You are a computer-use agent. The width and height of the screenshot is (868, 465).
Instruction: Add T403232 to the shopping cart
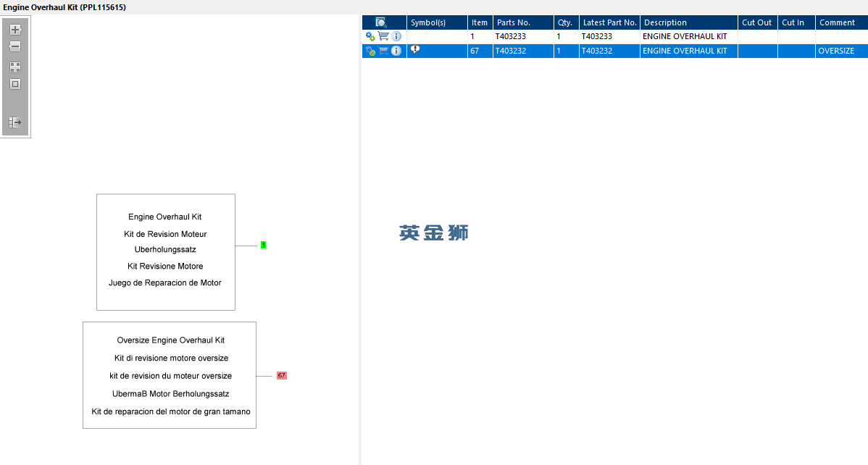[x=383, y=51]
